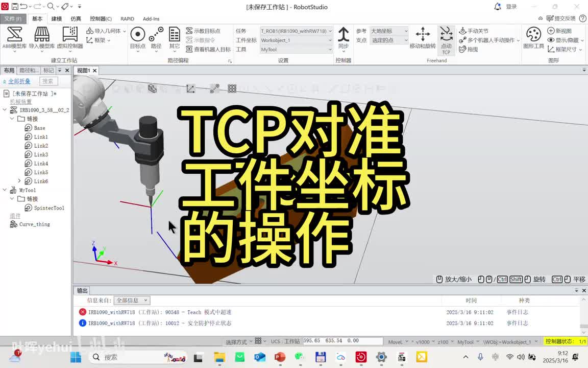Open PowerPoint from the taskbar
The width and height of the screenshot is (588, 368).
pos(279,357)
